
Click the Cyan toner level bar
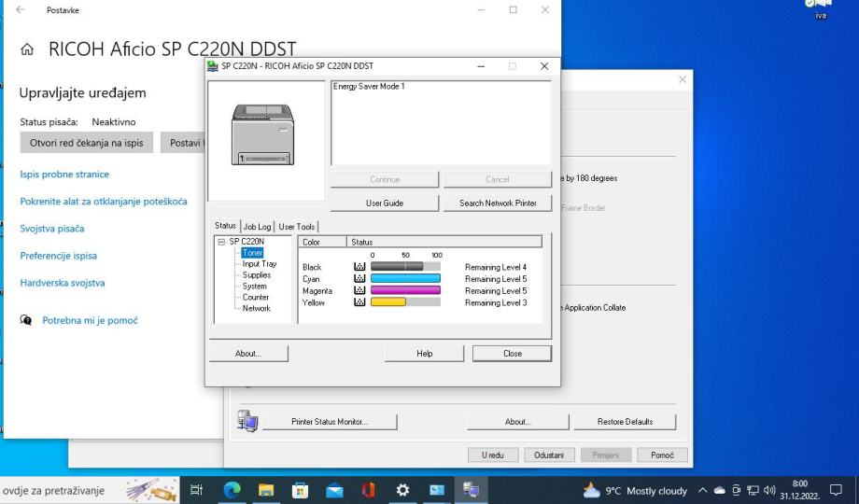(x=405, y=278)
